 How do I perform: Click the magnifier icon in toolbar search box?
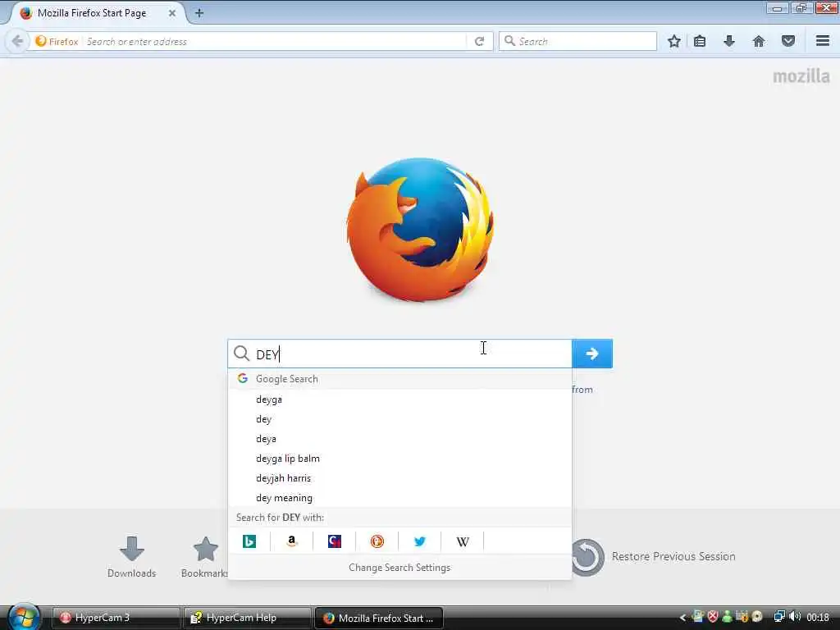coord(509,41)
